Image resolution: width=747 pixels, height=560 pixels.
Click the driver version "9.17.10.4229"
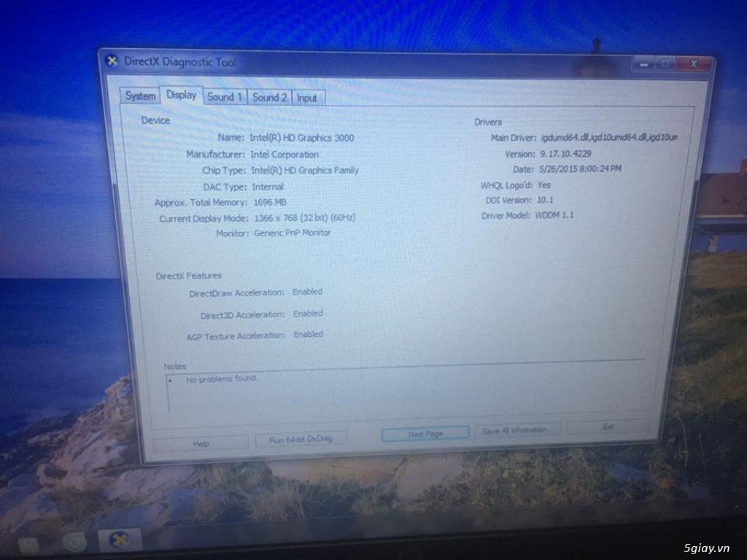tap(565, 153)
